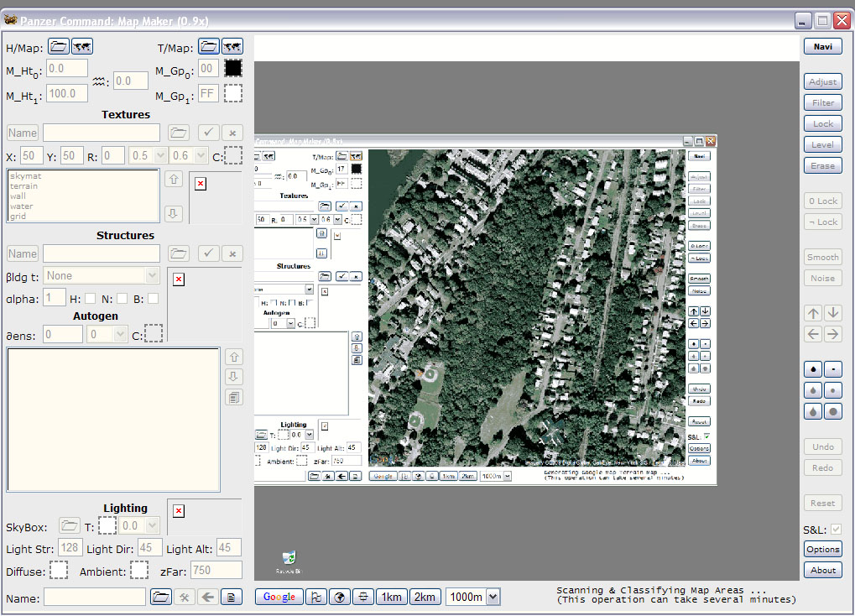Viewport: 855px width, 616px height.
Task: Move texture up in the skymat list
Action: [174, 179]
